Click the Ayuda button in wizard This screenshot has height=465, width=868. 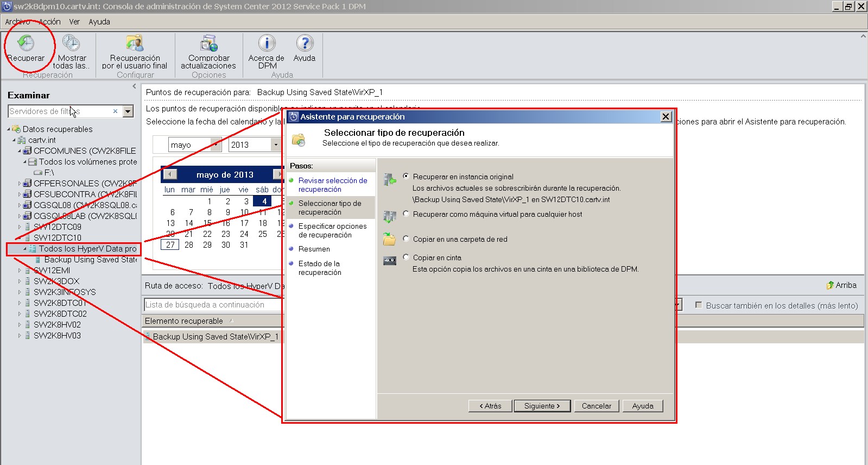coord(643,406)
